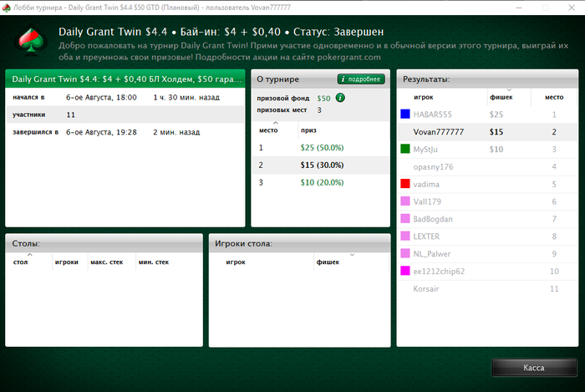Click the pink swatch beside BadBogdan

tap(405, 218)
